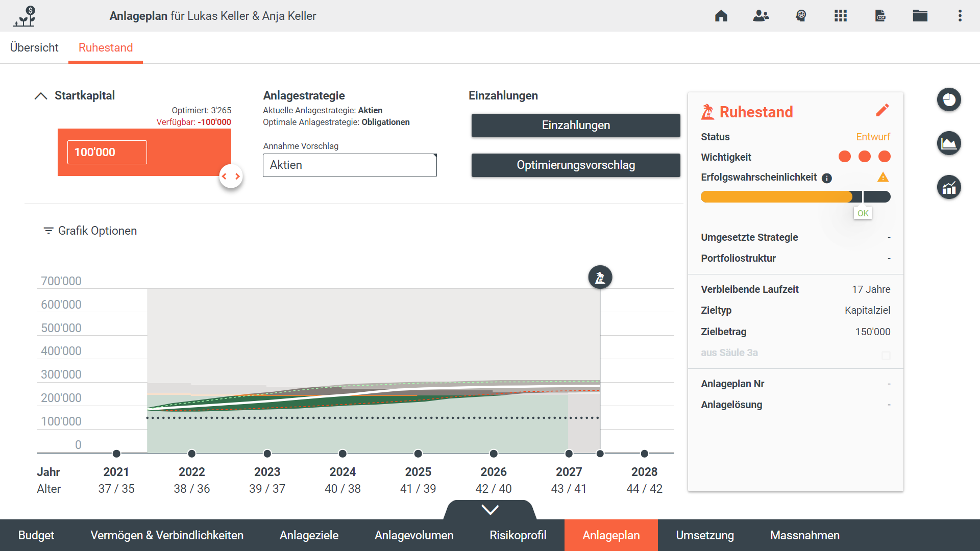The image size is (980, 551).
Task: Open the Annahme Vorschlag Aktien dropdown
Action: [350, 165]
